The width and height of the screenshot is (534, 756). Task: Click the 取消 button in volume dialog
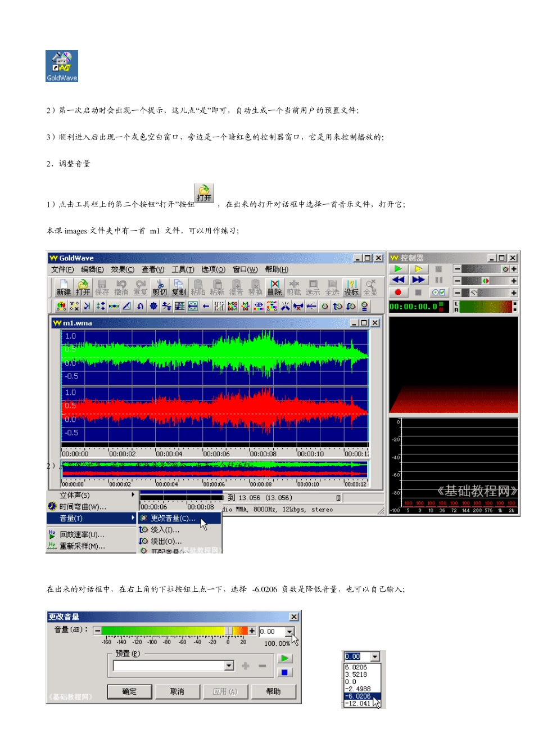(x=177, y=691)
